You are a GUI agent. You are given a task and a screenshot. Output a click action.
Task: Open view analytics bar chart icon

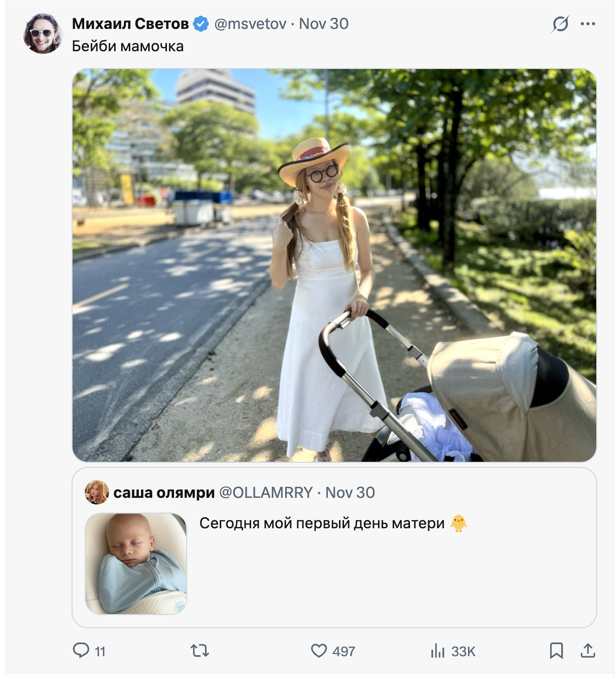tap(437, 651)
